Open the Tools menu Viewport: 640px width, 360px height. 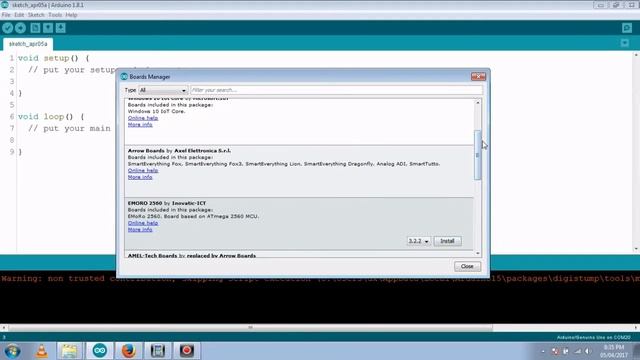pos(55,15)
